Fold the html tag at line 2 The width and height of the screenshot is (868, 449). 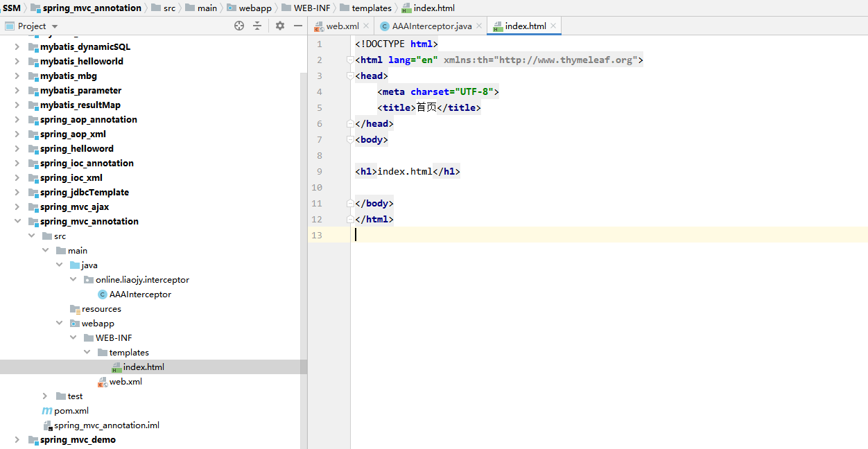[x=350, y=60]
